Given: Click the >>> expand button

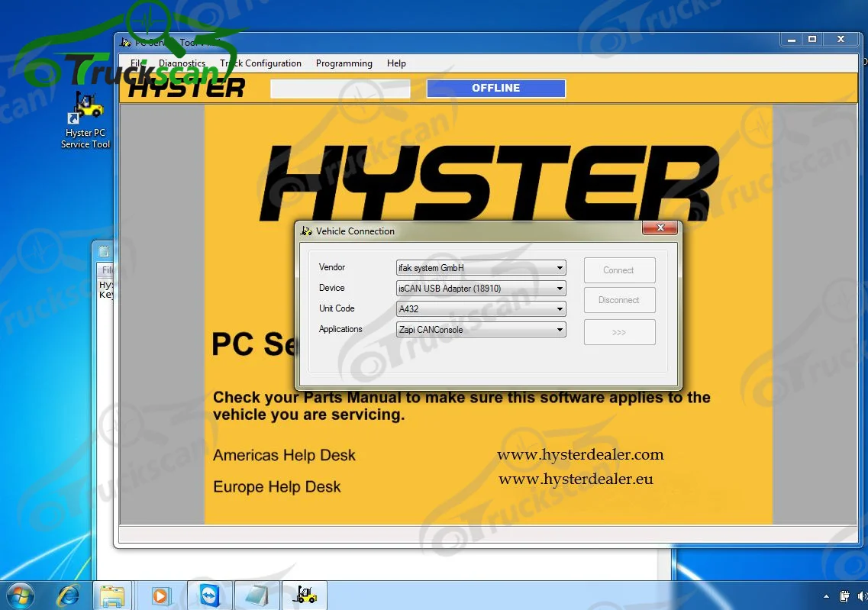Looking at the screenshot, I should coord(619,332).
